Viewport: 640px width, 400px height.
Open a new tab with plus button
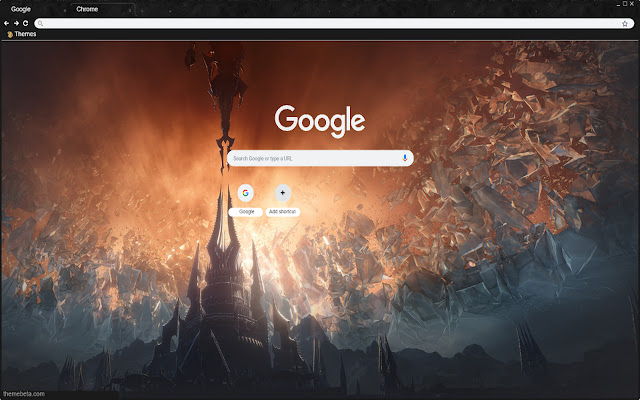click(x=142, y=11)
